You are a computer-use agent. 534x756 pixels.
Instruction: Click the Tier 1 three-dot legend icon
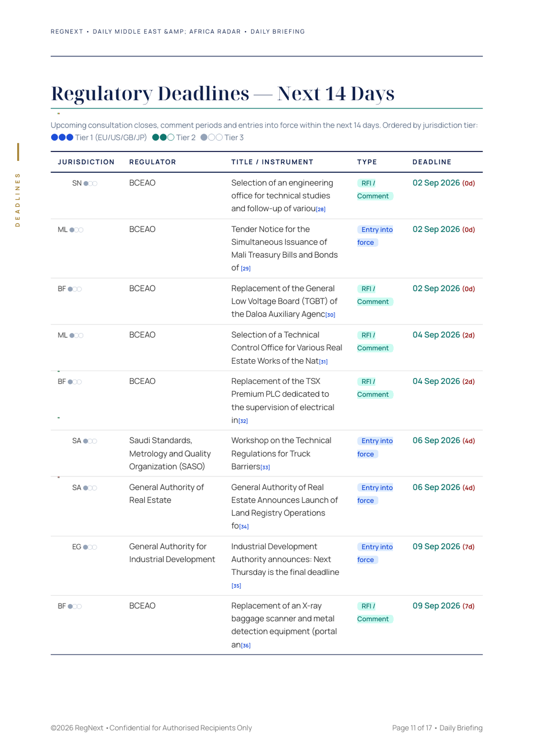coord(62,138)
